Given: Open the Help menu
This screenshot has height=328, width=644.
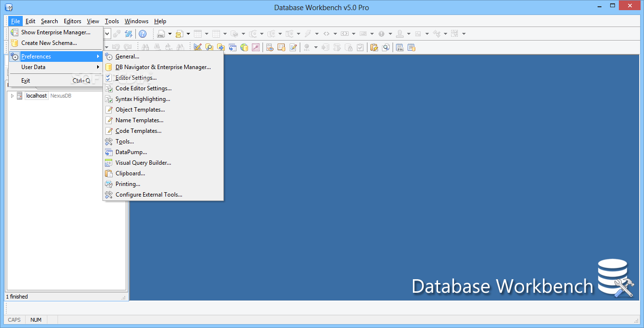Looking at the screenshot, I should pos(160,21).
